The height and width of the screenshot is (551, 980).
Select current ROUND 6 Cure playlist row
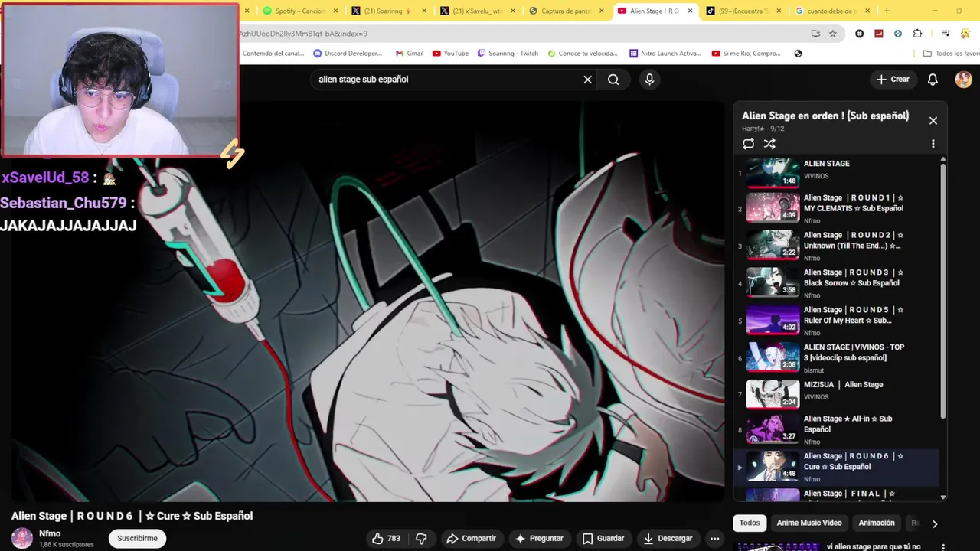tap(836, 467)
